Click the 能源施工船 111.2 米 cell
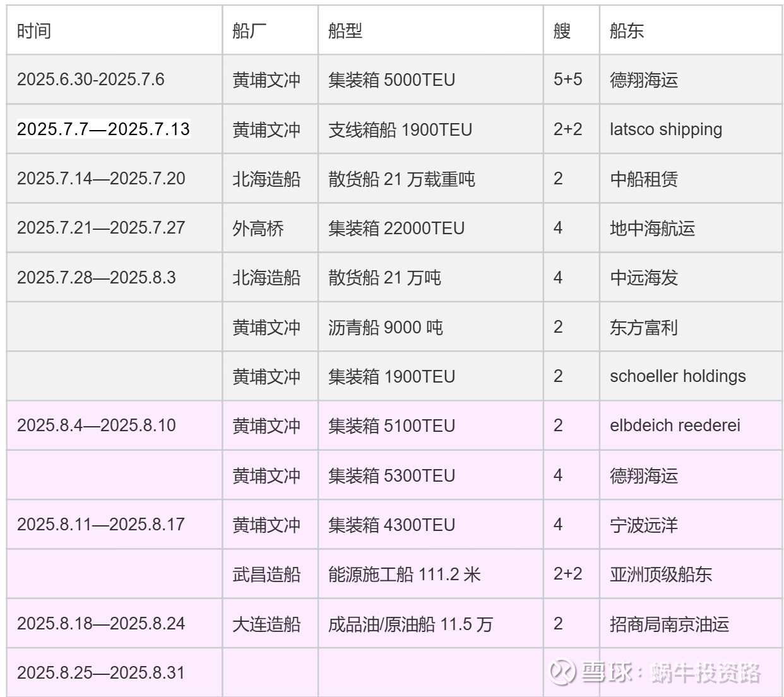Image resolution: width=784 pixels, height=697 pixels. click(x=405, y=574)
